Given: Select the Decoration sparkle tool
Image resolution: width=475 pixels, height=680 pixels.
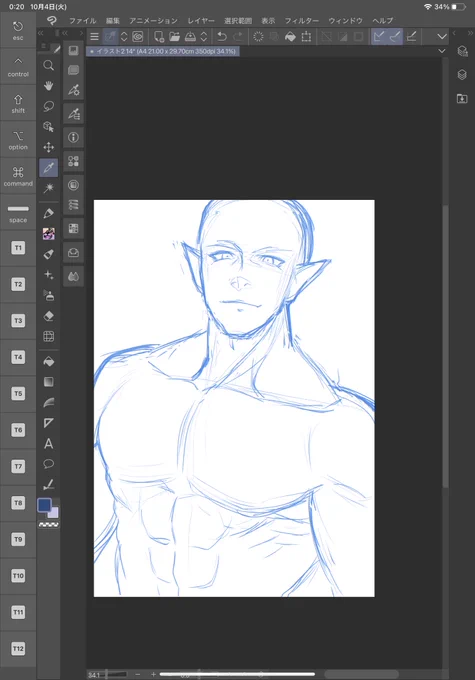Looking at the screenshot, I should click(x=49, y=275).
